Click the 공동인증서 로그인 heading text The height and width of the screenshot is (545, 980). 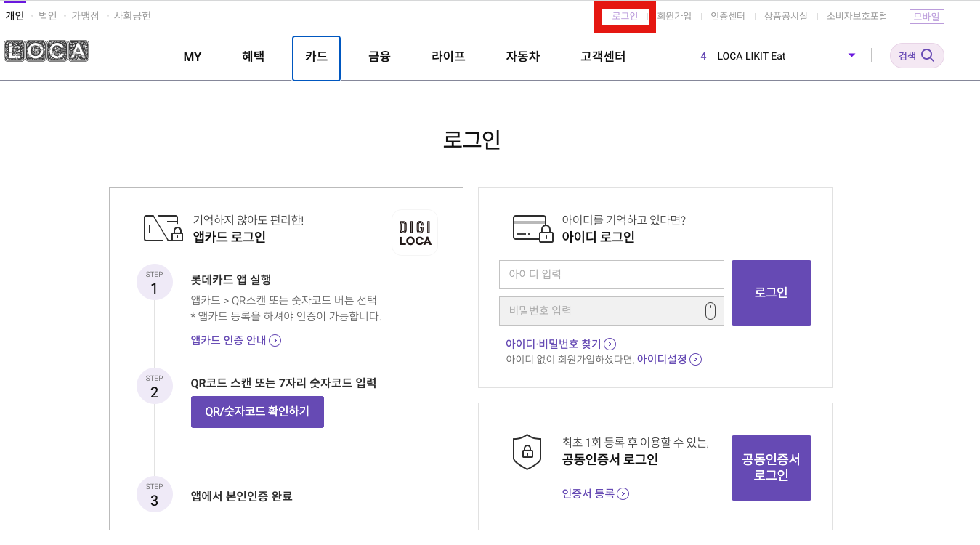pos(610,459)
